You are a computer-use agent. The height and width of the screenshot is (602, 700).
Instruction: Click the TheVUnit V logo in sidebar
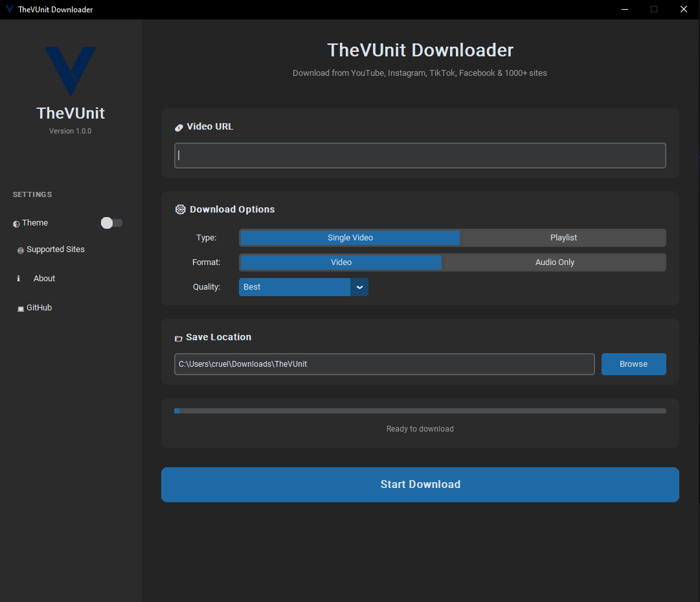[x=71, y=71]
